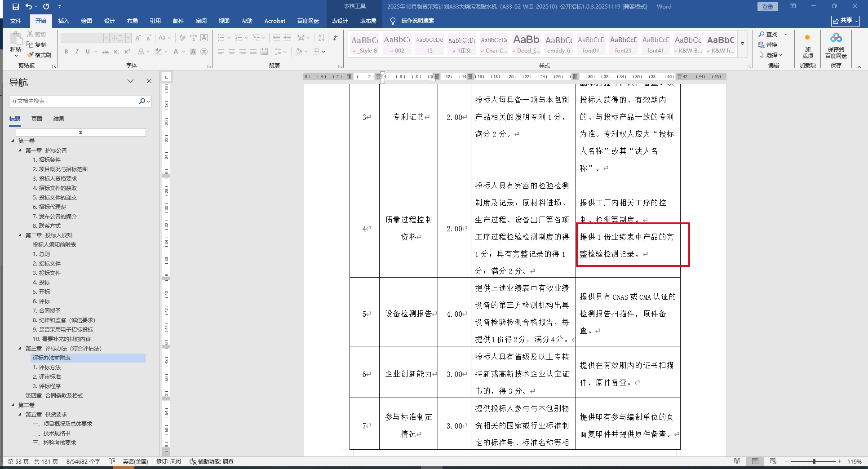
Task: Switch to the 插入 ribbon tab
Action: (x=64, y=21)
